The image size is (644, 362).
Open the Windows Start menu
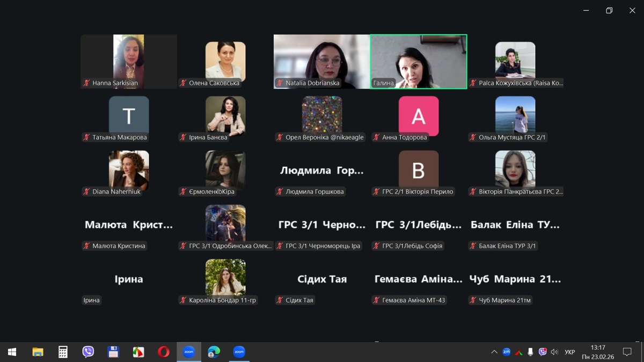click(x=12, y=352)
